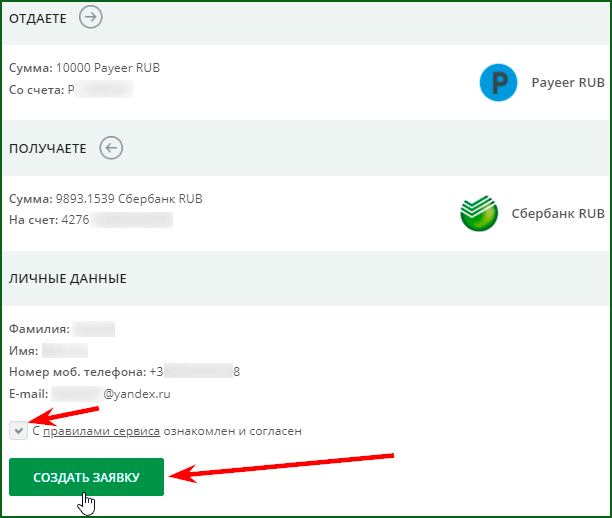Click the ЛИЧНЫЕ ДАННЫЕ section header
The height and width of the screenshot is (518, 612).
point(68,279)
